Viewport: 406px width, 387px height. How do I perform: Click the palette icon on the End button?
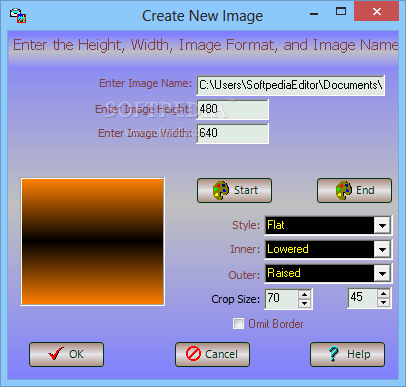point(344,190)
